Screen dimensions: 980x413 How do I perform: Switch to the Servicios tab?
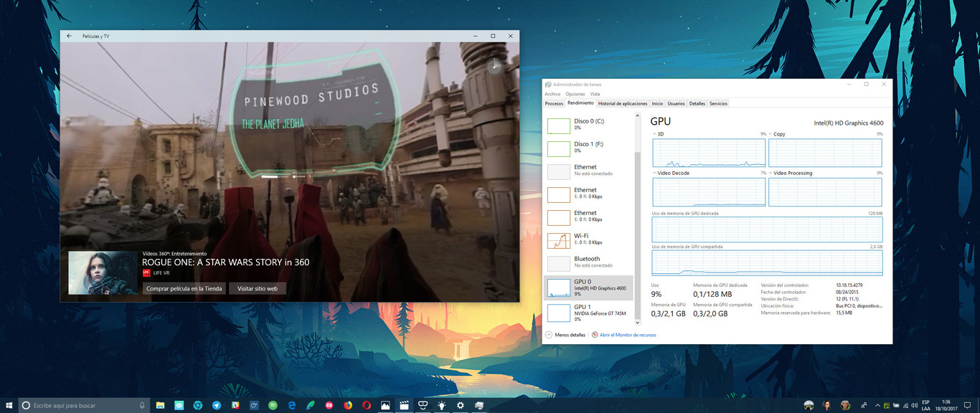click(718, 104)
